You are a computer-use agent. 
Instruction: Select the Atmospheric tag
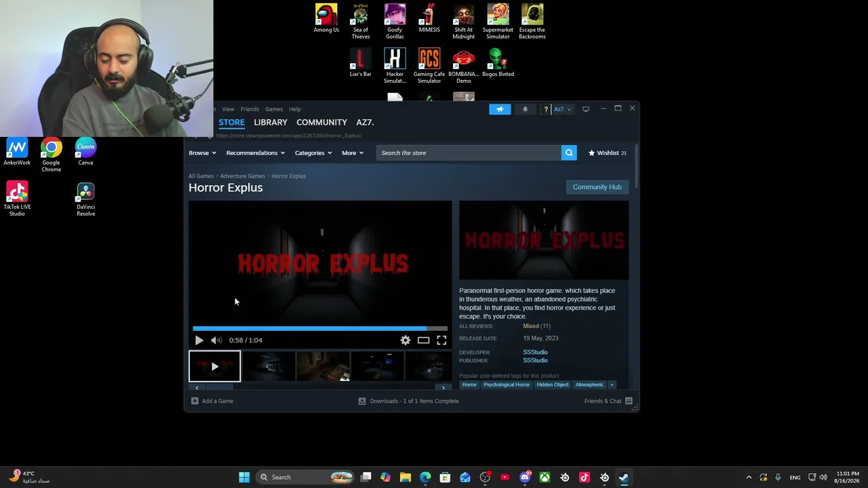click(x=589, y=385)
